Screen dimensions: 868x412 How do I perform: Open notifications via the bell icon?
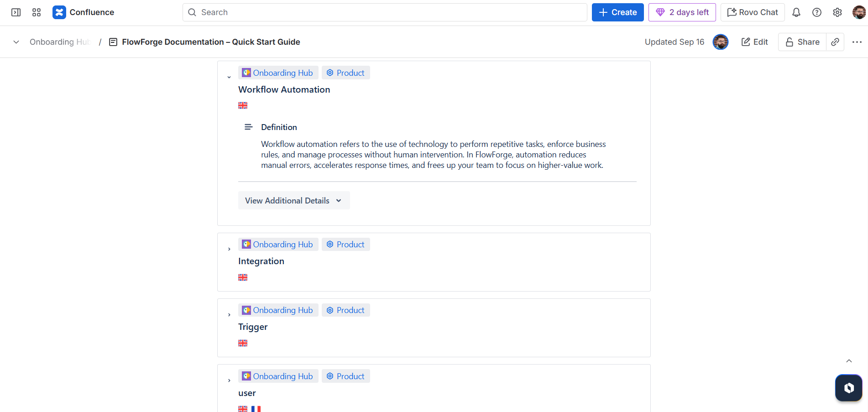(x=796, y=12)
